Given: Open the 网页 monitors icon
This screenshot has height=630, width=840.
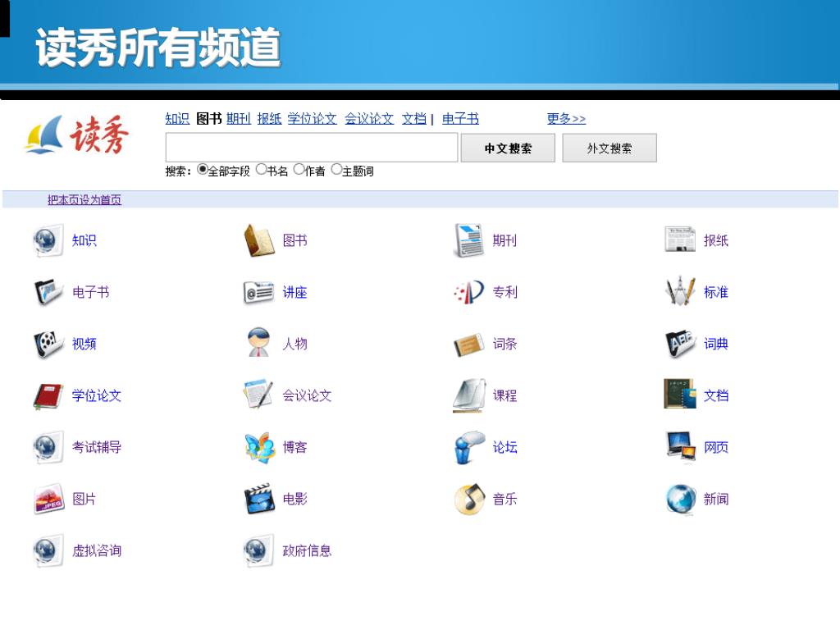Looking at the screenshot, I should click(x=680, y=445).
